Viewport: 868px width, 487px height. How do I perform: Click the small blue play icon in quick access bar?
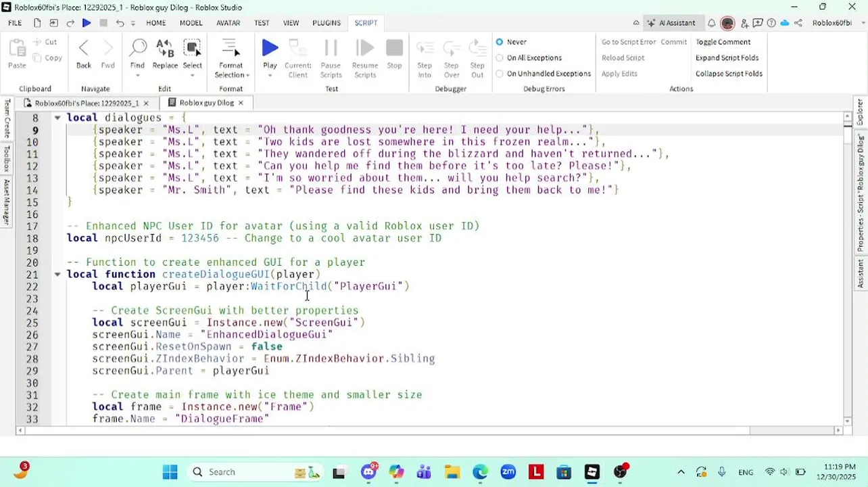pos(87,23)
